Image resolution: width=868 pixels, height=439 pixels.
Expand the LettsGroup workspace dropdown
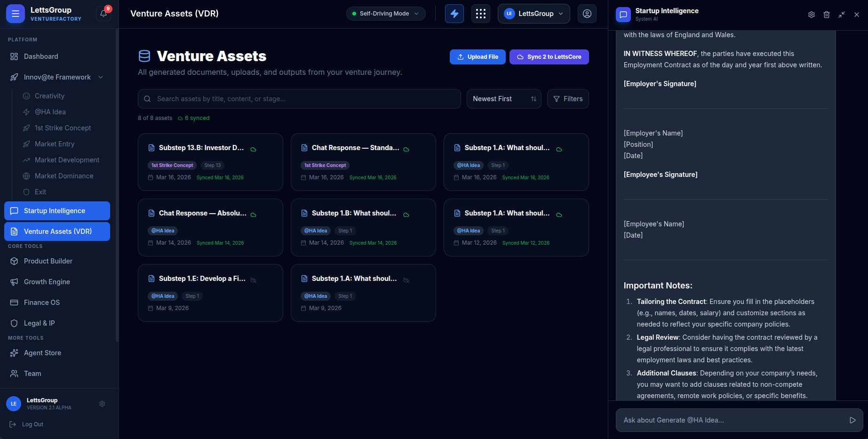[x=534, y=14]
